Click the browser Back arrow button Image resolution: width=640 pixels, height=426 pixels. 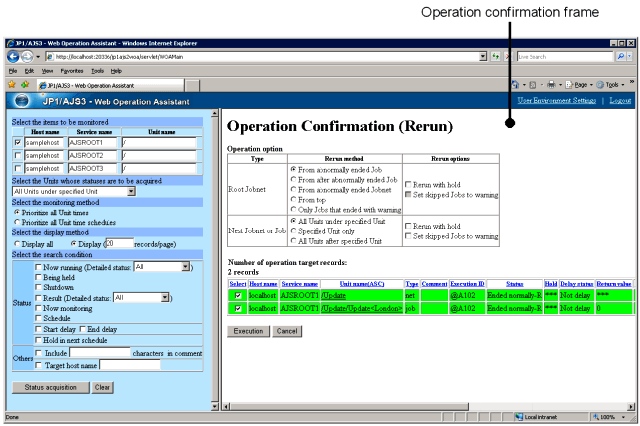tap(13, 57)
